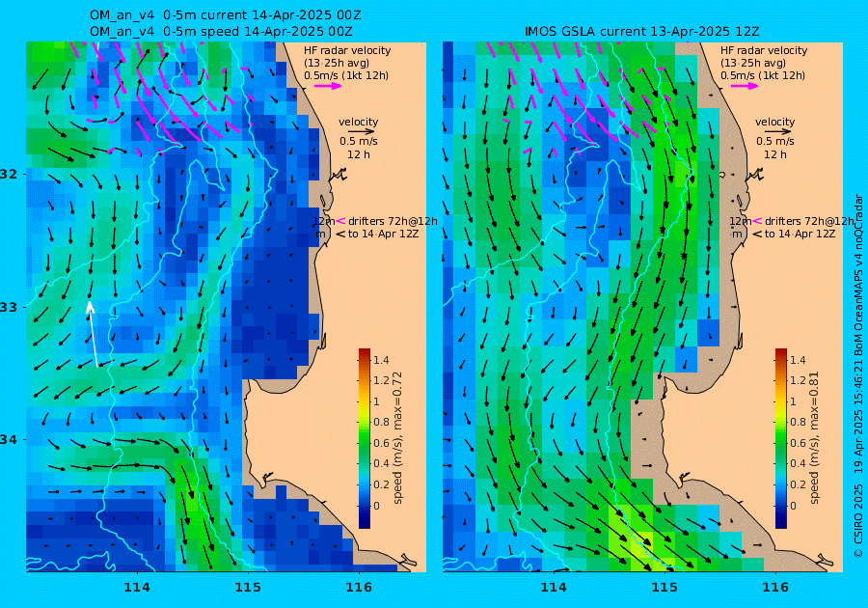Click the '0.2' tick on right colorbar
This screenshot has width=868, height=608.
(798, 484)
